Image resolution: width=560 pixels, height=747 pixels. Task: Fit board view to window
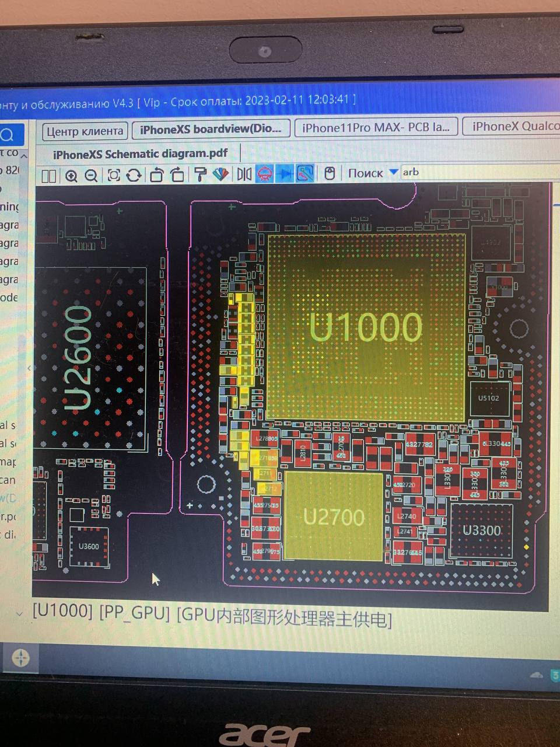[114, 176]
